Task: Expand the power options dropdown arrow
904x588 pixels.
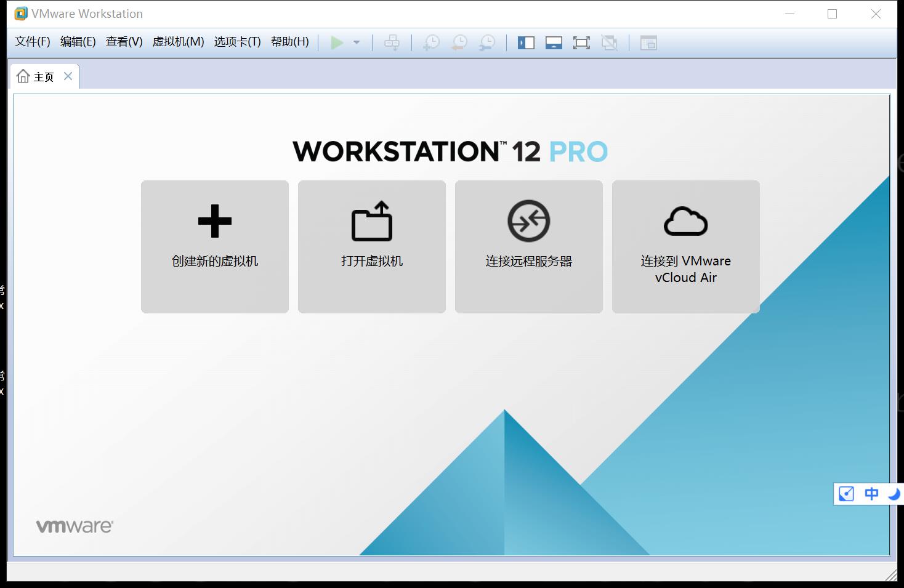Action: coord(357,42)
